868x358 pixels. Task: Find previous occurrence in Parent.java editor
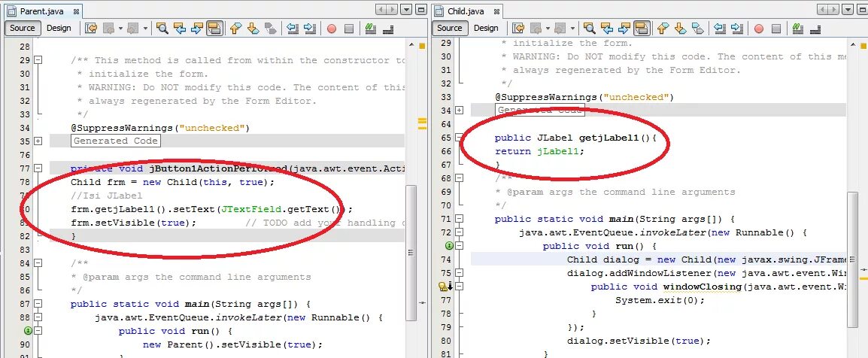[x=180, y=29]
